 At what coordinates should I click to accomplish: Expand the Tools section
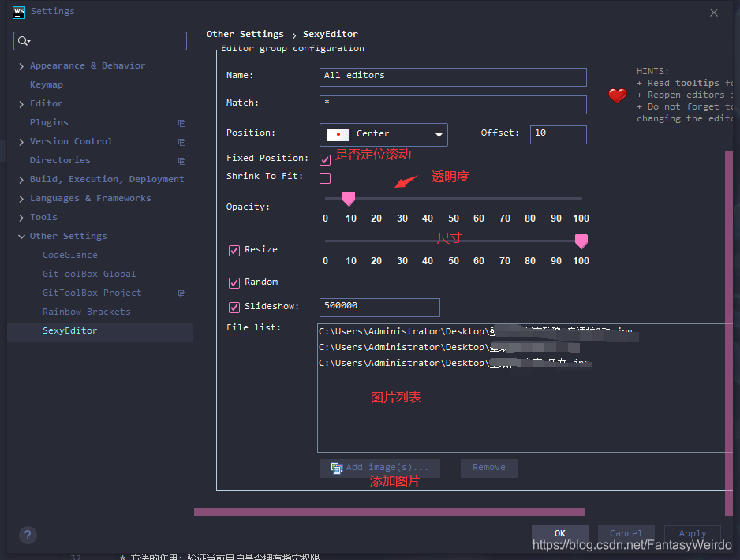click(21, 218)
